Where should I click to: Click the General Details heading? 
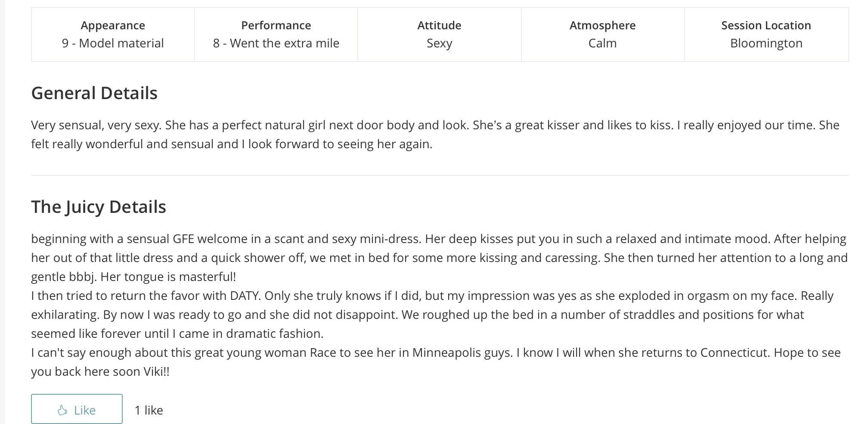click(x=94, y=93)
